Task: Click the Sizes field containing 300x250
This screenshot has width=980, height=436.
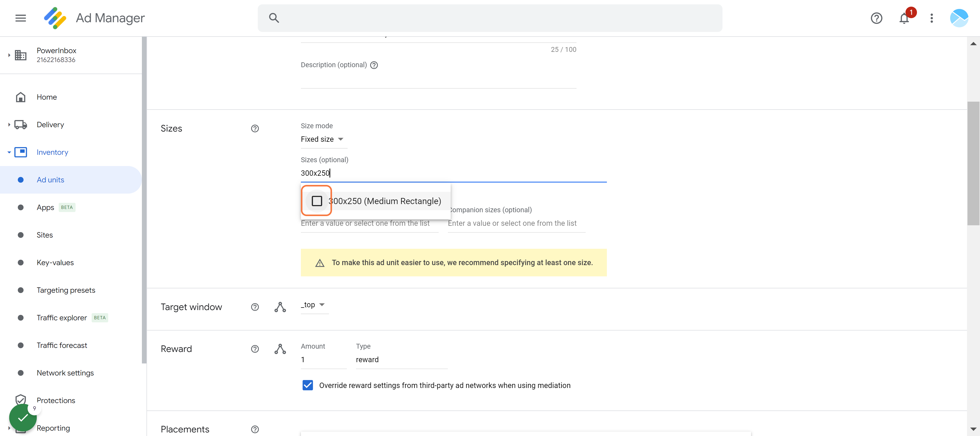Action: (x=454, y=173)
